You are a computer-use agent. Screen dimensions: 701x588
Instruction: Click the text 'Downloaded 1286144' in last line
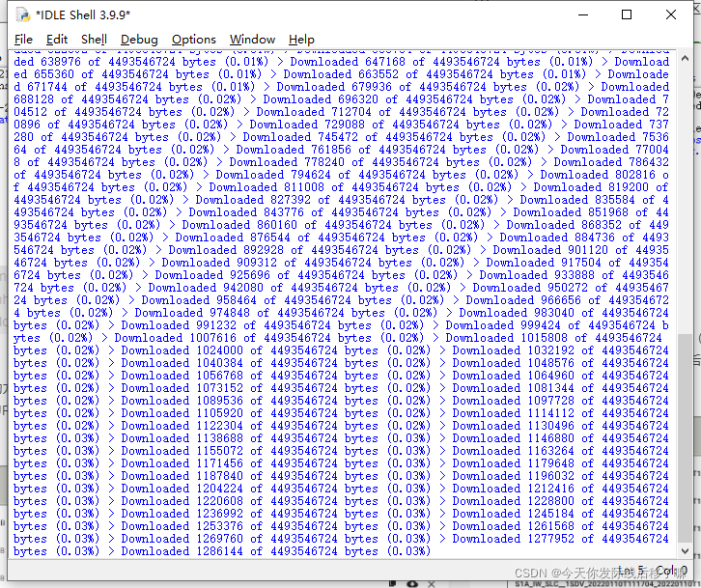click(x=182, y=551)
